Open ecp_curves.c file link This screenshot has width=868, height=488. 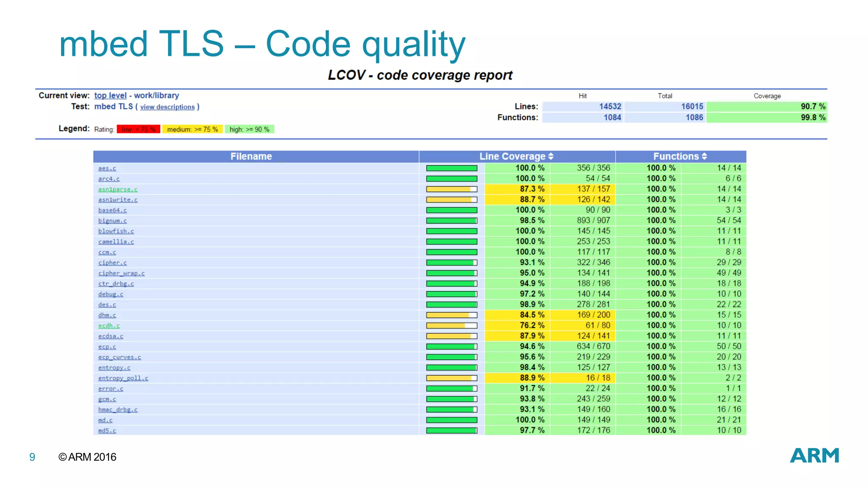(x=120, y=357)
